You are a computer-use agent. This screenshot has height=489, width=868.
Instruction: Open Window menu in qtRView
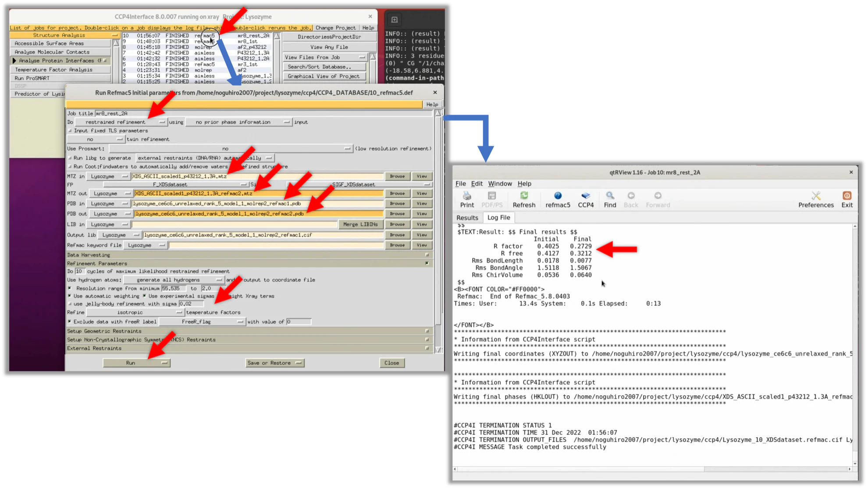coord(500,184)
